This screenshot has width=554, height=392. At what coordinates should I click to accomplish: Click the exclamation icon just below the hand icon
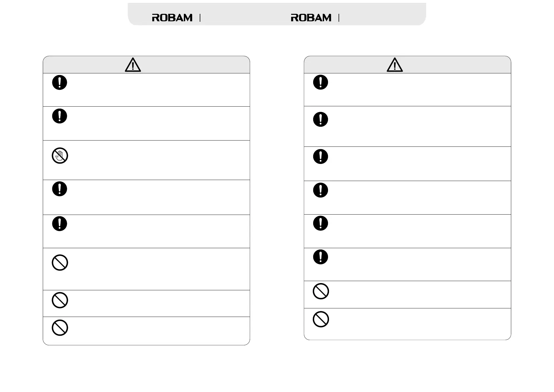(x=60, y=189)
